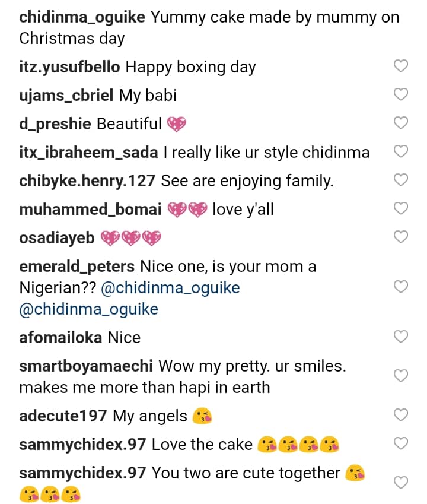Like emerald_peters' question about mom

pos(401,288)
